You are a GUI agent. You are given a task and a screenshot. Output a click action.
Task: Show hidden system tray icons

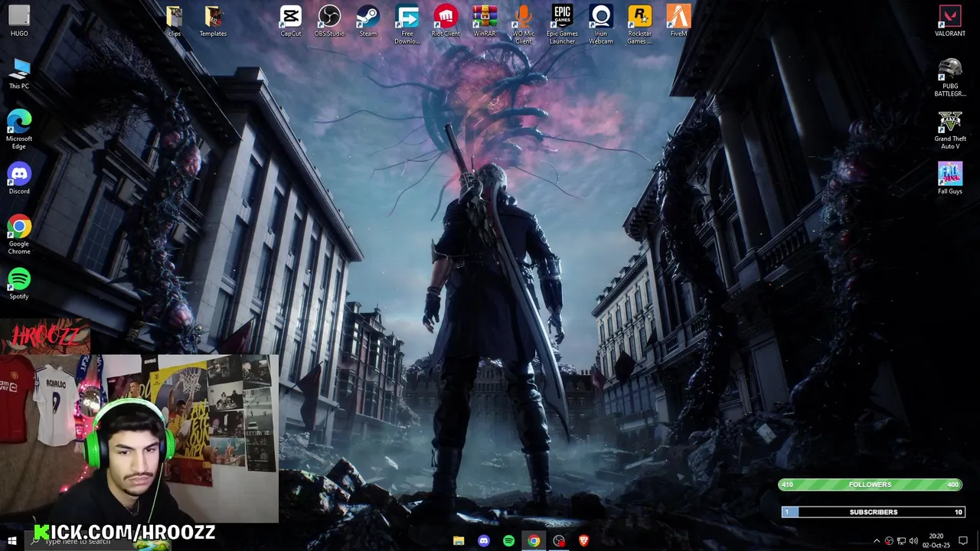[877, 541]
